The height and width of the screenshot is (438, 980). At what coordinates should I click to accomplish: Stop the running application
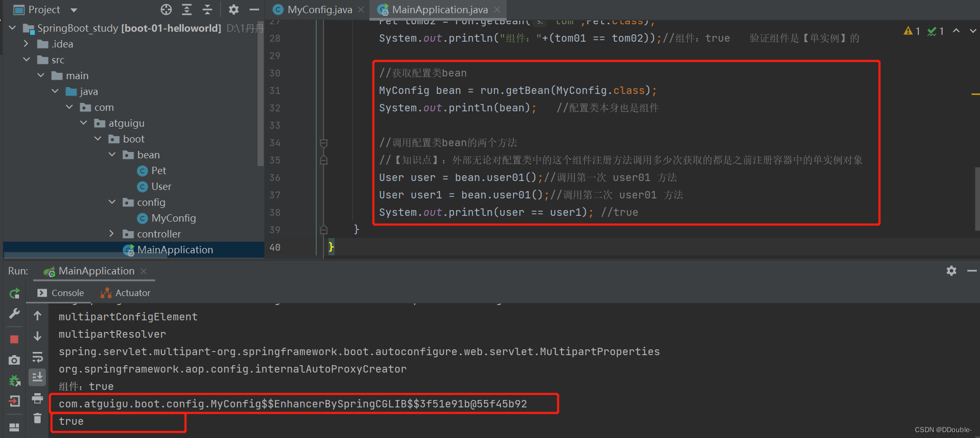[14, 339]
